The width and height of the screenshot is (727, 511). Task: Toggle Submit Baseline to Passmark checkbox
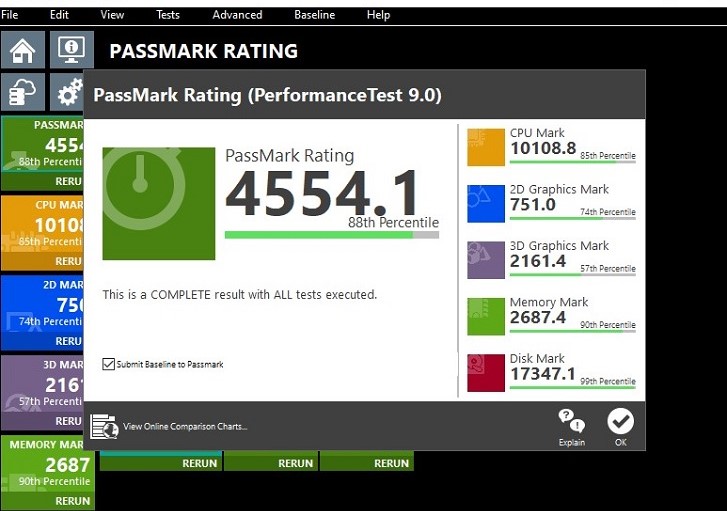[x=108, y=364]
